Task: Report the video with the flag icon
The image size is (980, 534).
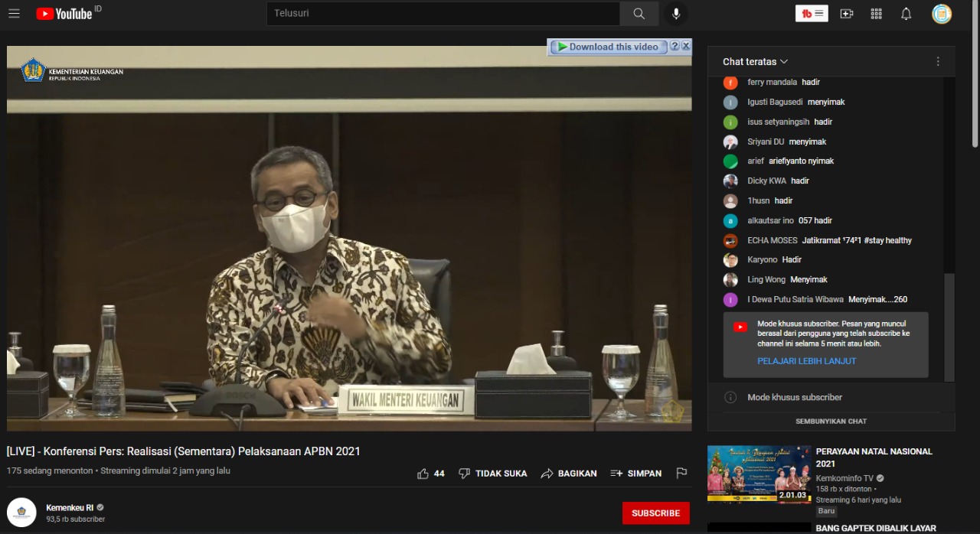Action: click(681, 474)
